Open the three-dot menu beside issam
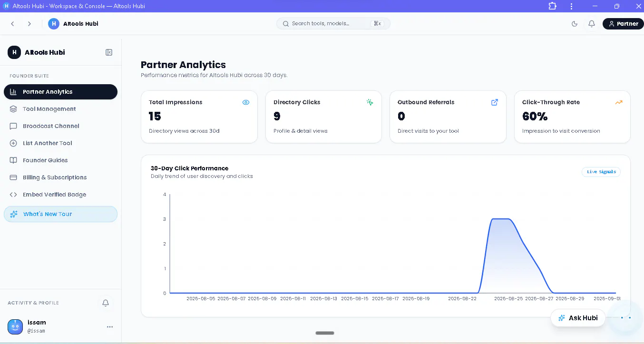 pyautogui.click(x=110, y=327)
